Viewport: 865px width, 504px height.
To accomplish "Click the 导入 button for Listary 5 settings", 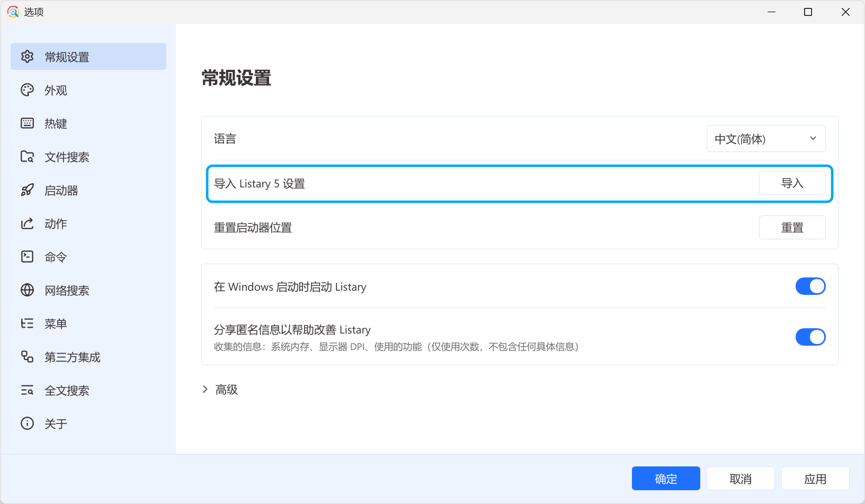I will coord(792,183).
